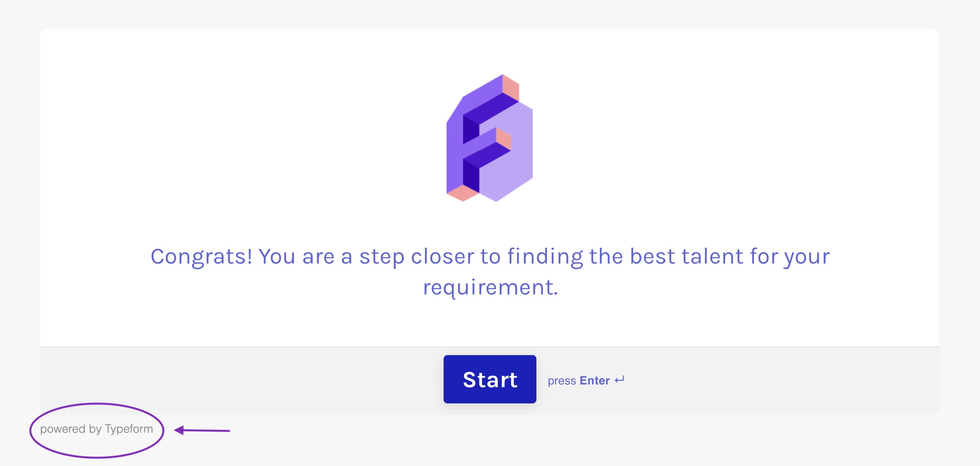Viewport: 980px width, 466px height.
Task: Click the light lavender right face of the logo
Action: point(510,162)
